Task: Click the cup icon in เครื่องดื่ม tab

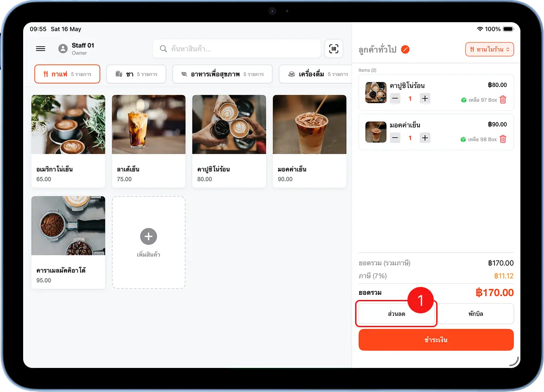Action: (x=292, y=74)
